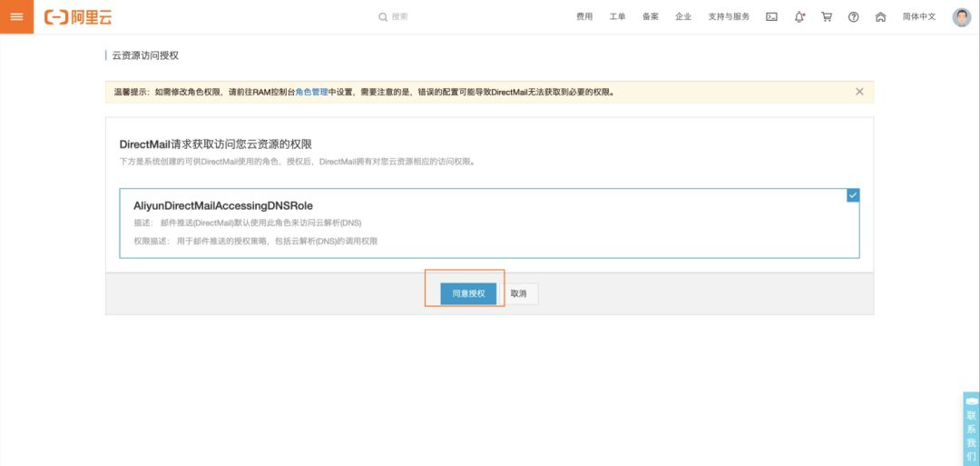Click the 同意授权 button
Image resolution: width=980 pixels, height=466 pixels.
click(468, 293)
